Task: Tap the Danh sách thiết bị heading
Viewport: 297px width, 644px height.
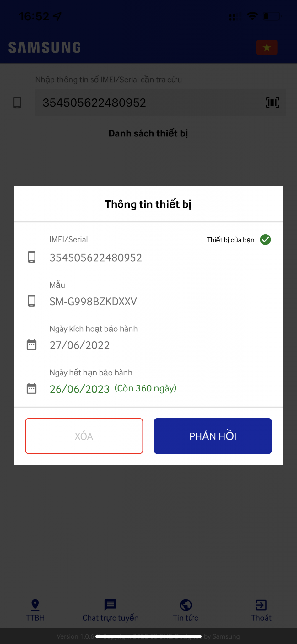Action: coord(148,133)
